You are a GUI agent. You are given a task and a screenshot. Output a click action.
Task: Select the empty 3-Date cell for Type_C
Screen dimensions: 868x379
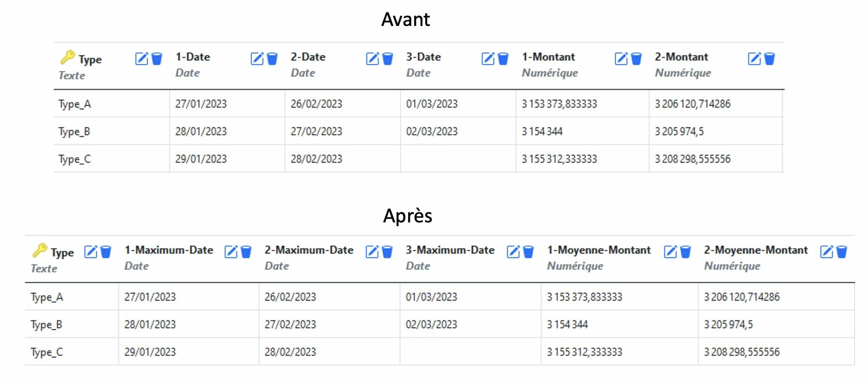coord(458,159)
